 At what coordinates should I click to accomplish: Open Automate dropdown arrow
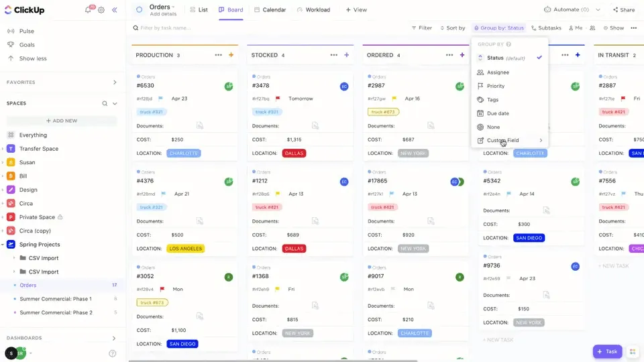[598, 9]
